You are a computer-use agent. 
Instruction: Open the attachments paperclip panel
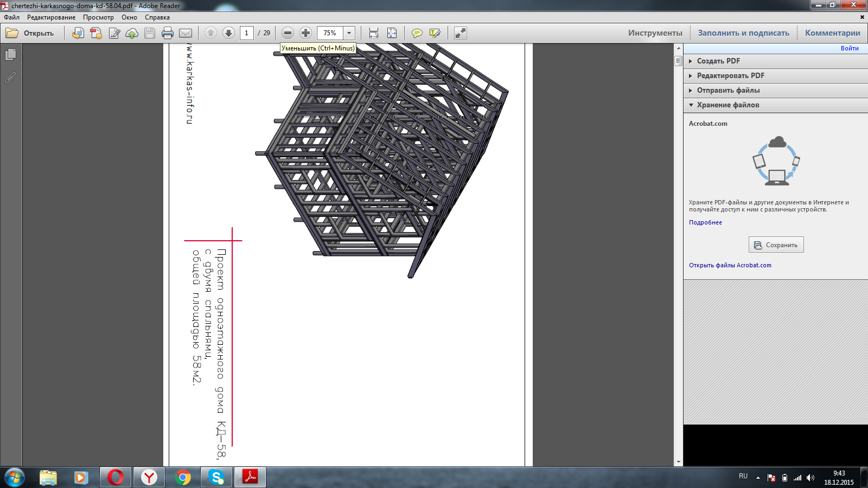pyautogui.click(x=10, y=78)
